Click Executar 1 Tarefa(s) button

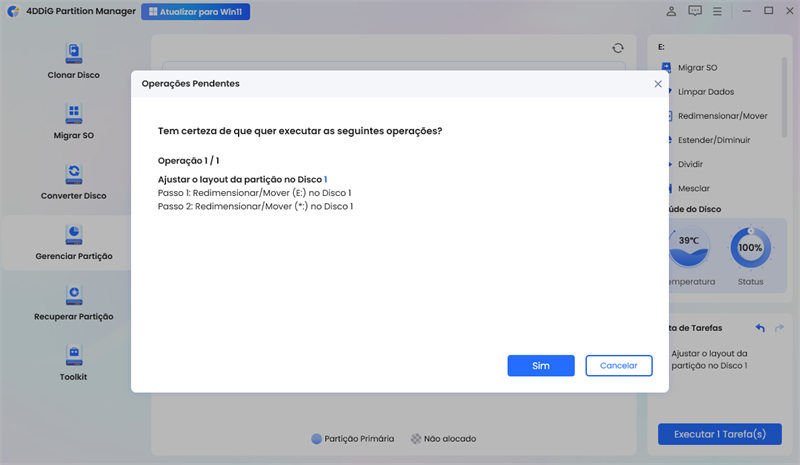pos(719,434)
